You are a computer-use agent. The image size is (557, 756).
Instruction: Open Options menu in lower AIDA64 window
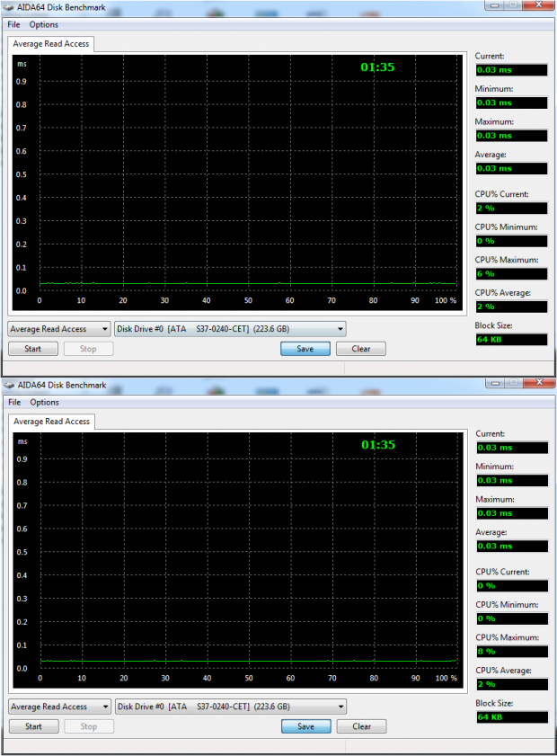point(44,402)
